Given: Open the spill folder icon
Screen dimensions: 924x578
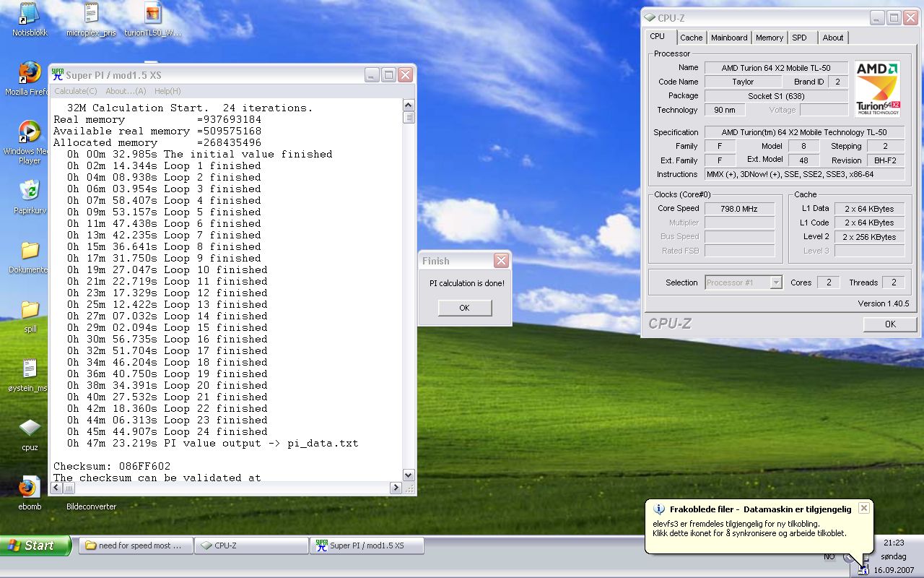Looking at the screenshot, I should tap(30, 310).
